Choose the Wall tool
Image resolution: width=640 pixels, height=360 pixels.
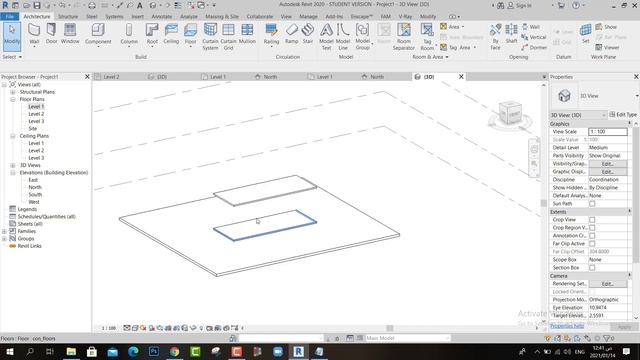[x=34, y=35]
